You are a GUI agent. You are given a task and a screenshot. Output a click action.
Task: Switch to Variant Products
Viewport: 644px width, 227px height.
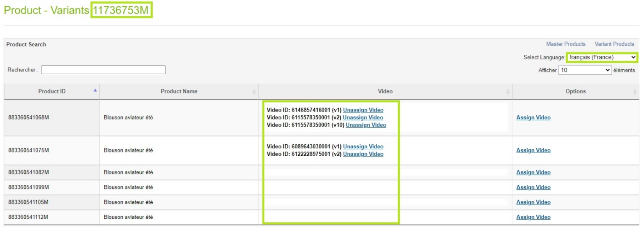pos(614,44)
